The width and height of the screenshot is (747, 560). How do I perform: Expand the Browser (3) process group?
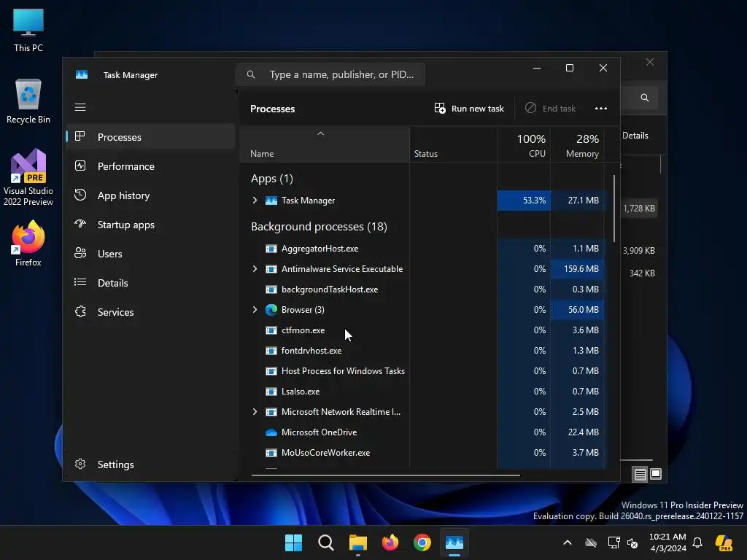[255, 310]
